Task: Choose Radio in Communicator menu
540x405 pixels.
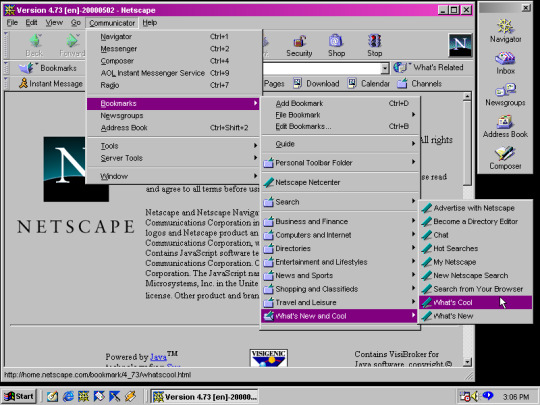Action: [x=174, y=85]
